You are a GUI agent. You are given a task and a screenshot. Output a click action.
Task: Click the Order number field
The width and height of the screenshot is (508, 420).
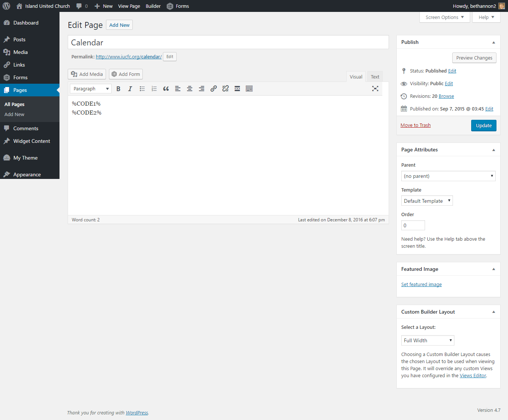coord(413,225)
